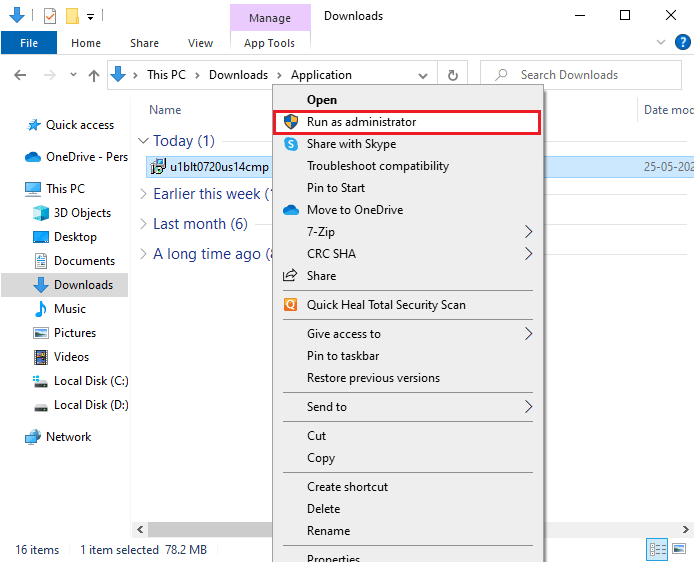This screenshot has height=562, width=695.
Task: Click the Properties checkmark quick access icon
Action: [x=50, y=16]
